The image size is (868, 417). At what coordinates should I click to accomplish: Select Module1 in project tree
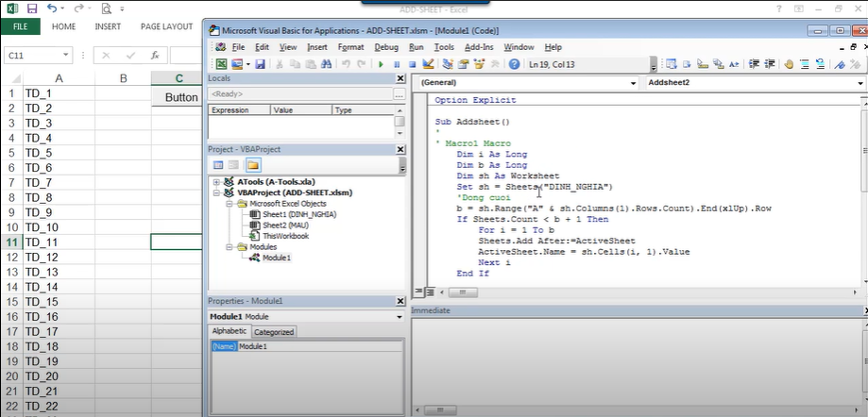coord(276,258)
